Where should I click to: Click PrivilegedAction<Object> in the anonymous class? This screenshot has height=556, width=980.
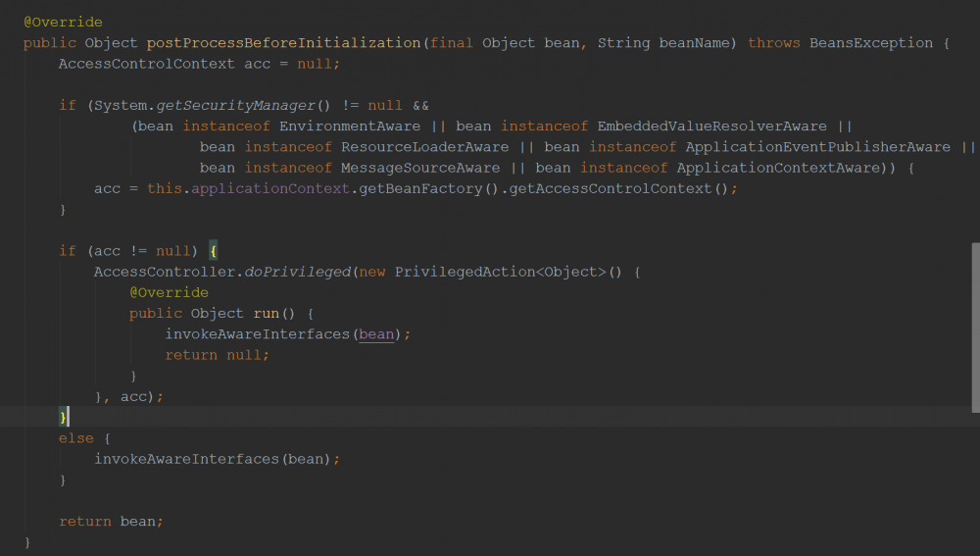pos(501,272)
